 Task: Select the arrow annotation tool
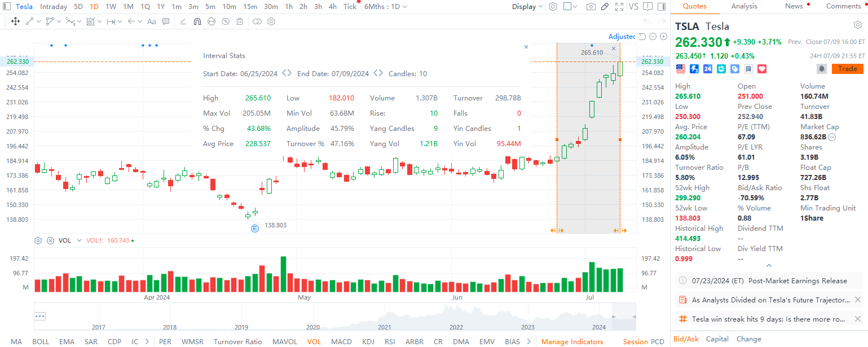(131, 21)
